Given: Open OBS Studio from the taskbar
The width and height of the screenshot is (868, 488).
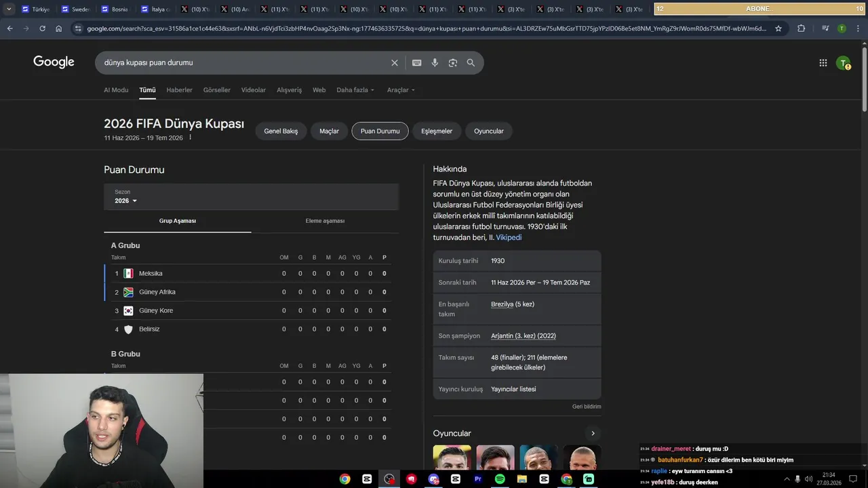Looking at the screenshot, I should pos(389,479).
